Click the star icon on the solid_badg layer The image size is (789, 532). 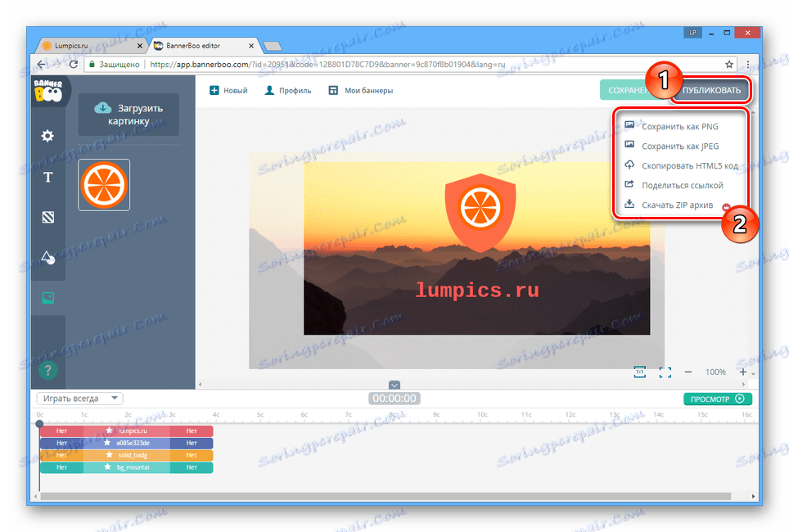point(109,454)
